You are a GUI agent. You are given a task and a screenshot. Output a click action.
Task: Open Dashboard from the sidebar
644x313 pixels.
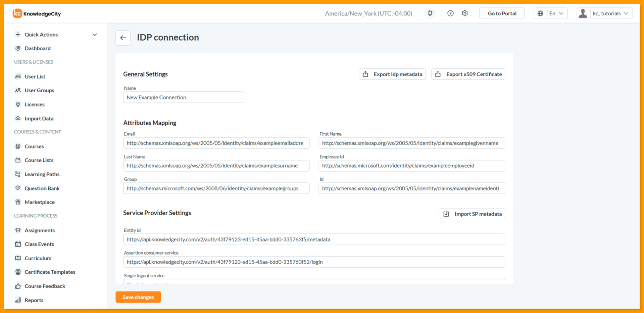[x=38, y=48]
